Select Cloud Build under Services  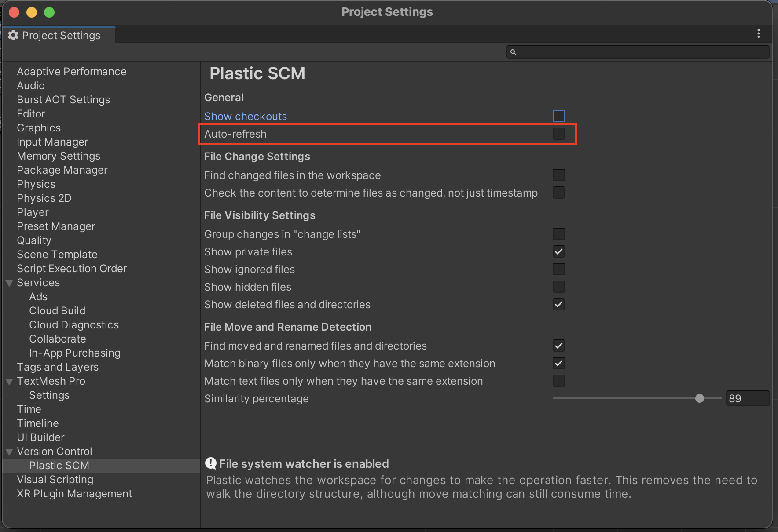(57, 311)
